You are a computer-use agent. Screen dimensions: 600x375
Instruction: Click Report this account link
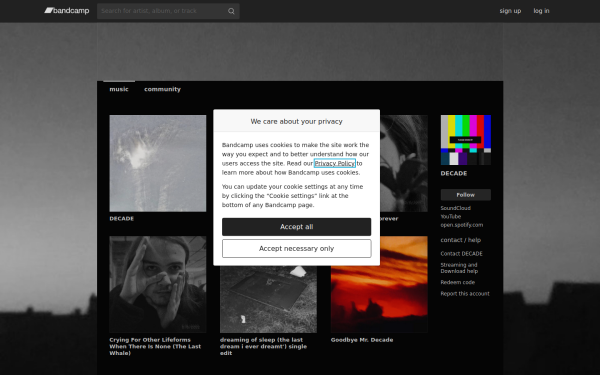pos(465,294)
